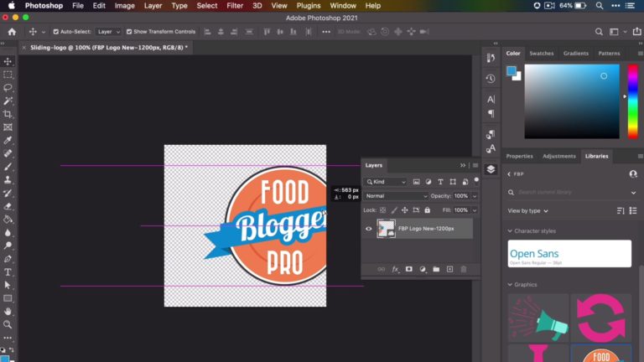
Task: Toggle the Auto-Select checkbox
Action: pyautogui.click(x=56, y=32)
